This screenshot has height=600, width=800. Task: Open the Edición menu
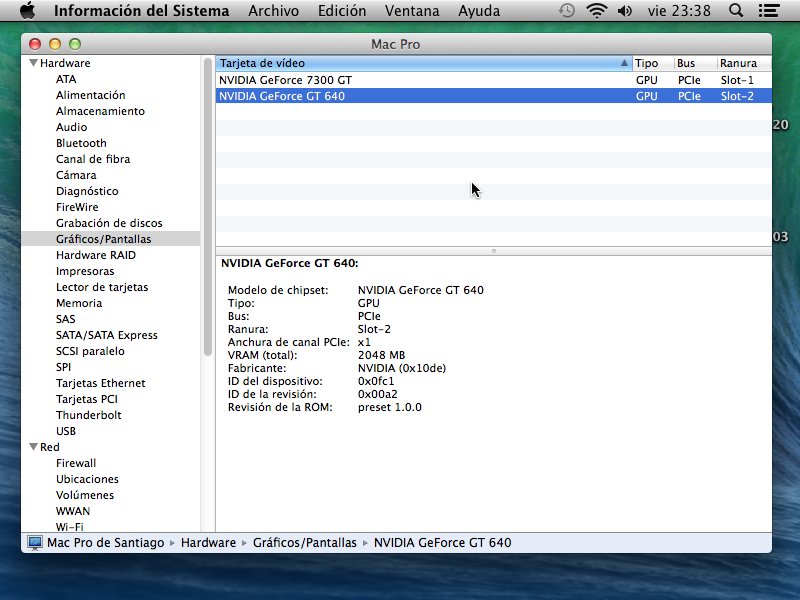pos(342,11)
